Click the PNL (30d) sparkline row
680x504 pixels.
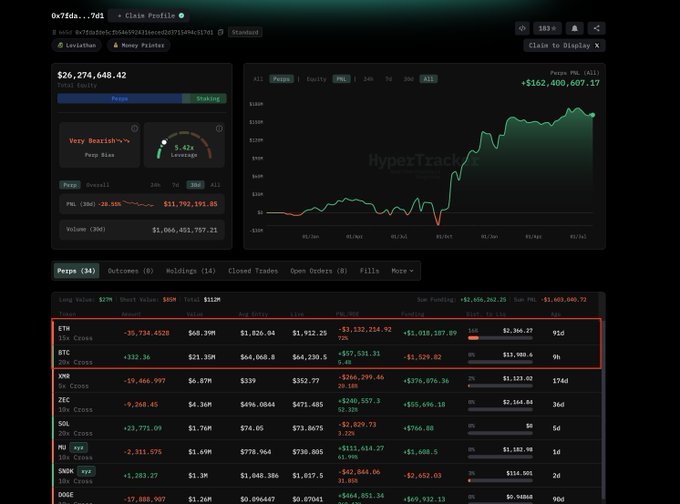pos(142,204)
